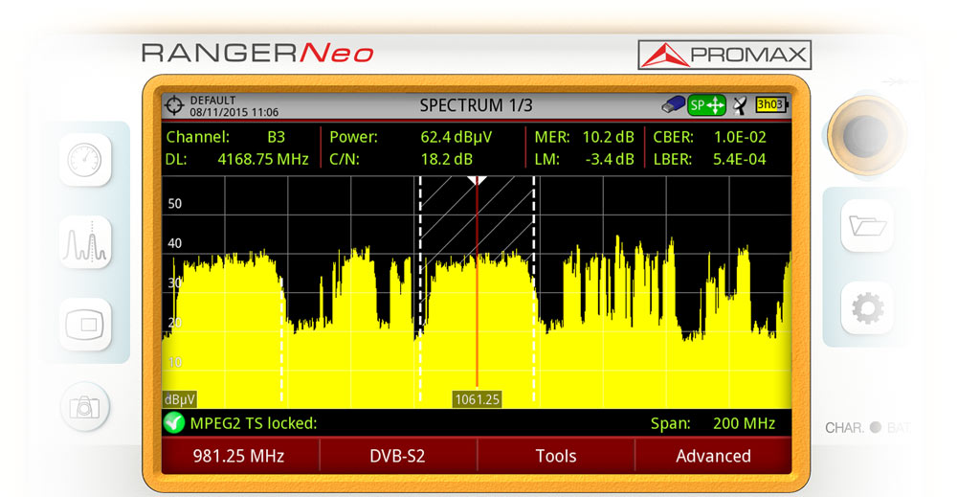Tap the Power 62.4 dBµV reading
The image size is (980, 497).
457,138
